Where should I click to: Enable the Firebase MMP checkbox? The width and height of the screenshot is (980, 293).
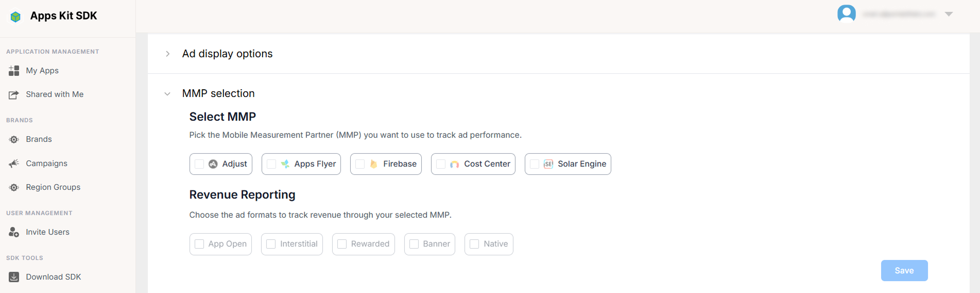(360, 164)
